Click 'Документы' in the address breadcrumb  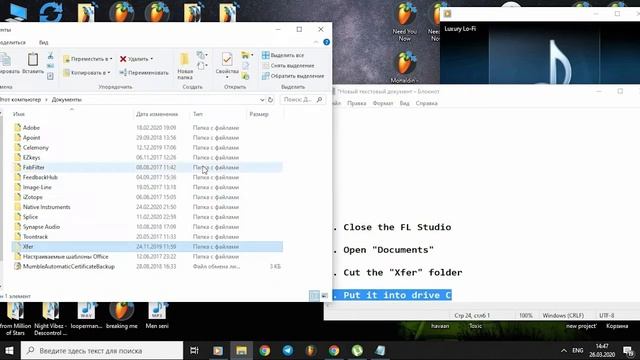click(67, 100)
